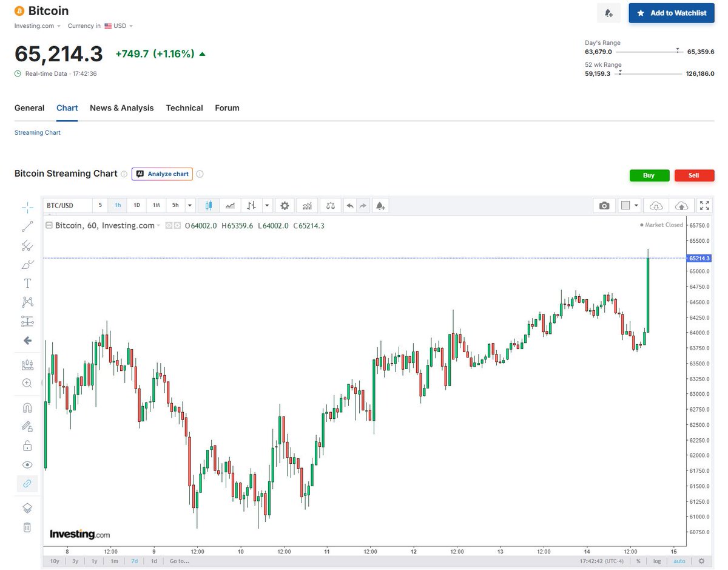Click the green Buy button
The height and width of the screenshot is (570, 728).
pos(649,175)
